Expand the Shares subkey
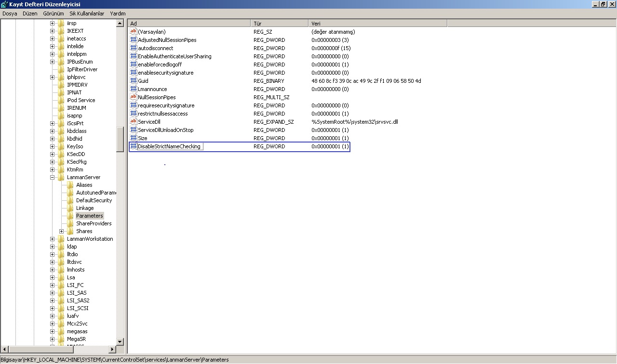 tap(61, 231)
